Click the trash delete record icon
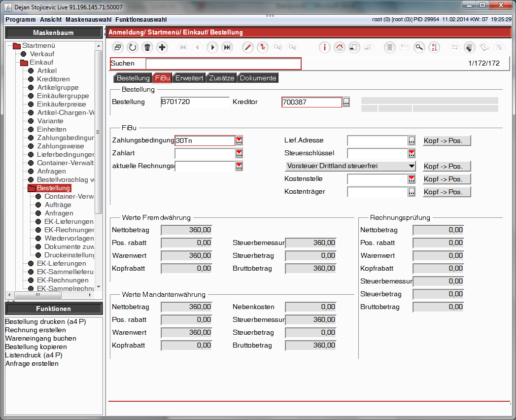516x420 pixels. coord(147,47)
